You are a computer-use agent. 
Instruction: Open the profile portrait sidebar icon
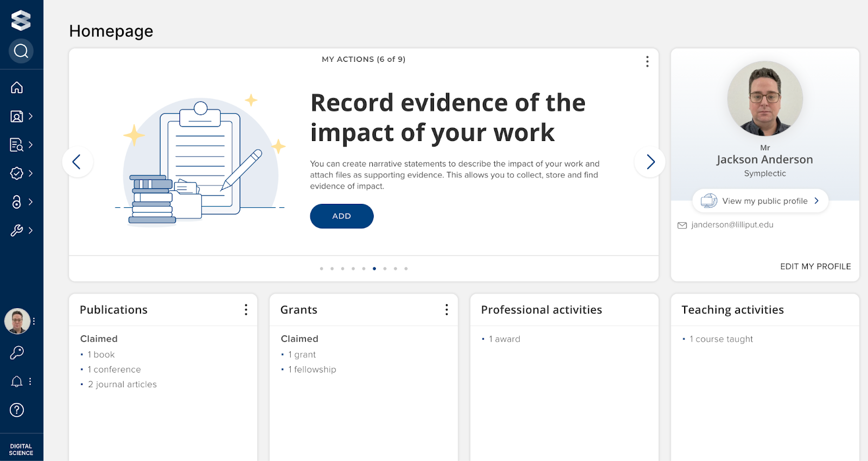coord(17,116)
